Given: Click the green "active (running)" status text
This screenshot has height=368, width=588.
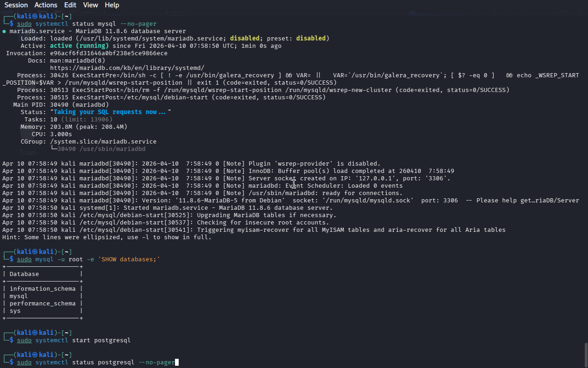Looking at the screenshot, I should coord(79,46).
